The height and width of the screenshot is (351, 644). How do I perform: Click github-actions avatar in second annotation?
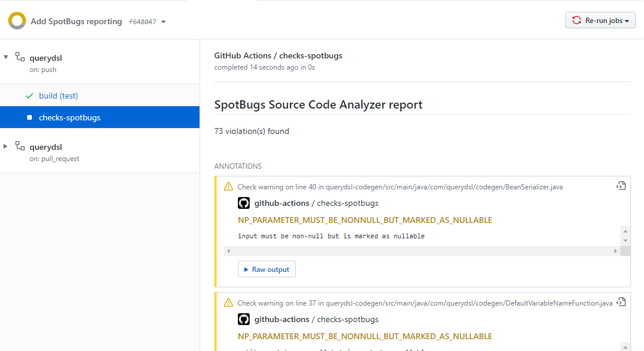pyautogui.click(x=244, y=319)
